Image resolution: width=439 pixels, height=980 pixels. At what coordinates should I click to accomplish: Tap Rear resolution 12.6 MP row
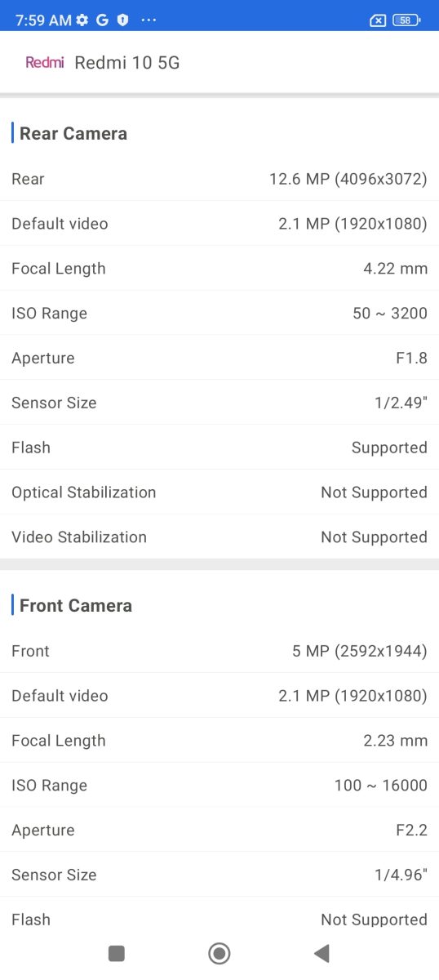click(219, 179)
